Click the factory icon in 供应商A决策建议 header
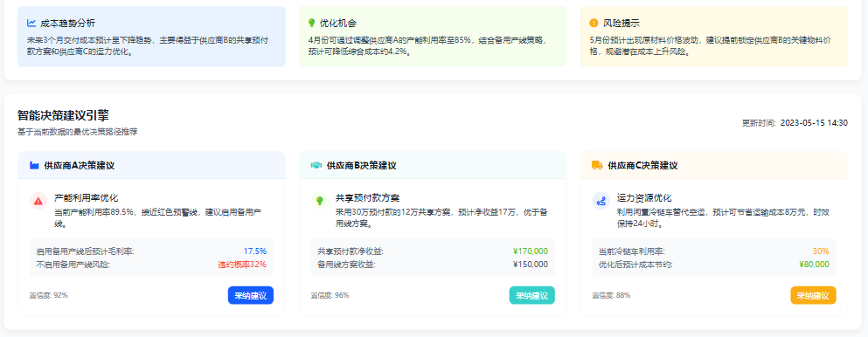The height and width of the screenshot is (337, 868). pyautogui.click(x=34, y=165)
